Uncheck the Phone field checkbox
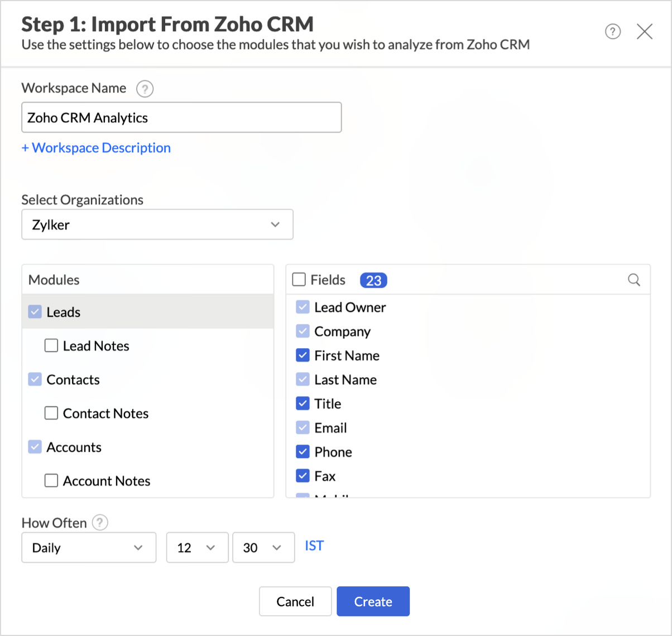This screenshot has width=672, height=636. click(x=303, y=452)
